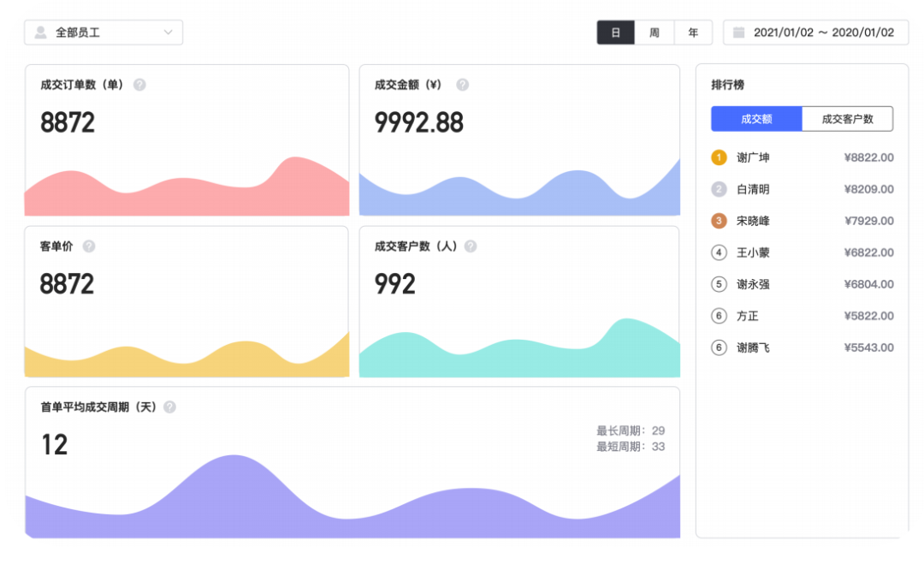Switch period toggle to 日
Image resolution: width=924 pixels, height=564 pixels.
[x=616, y=33]
